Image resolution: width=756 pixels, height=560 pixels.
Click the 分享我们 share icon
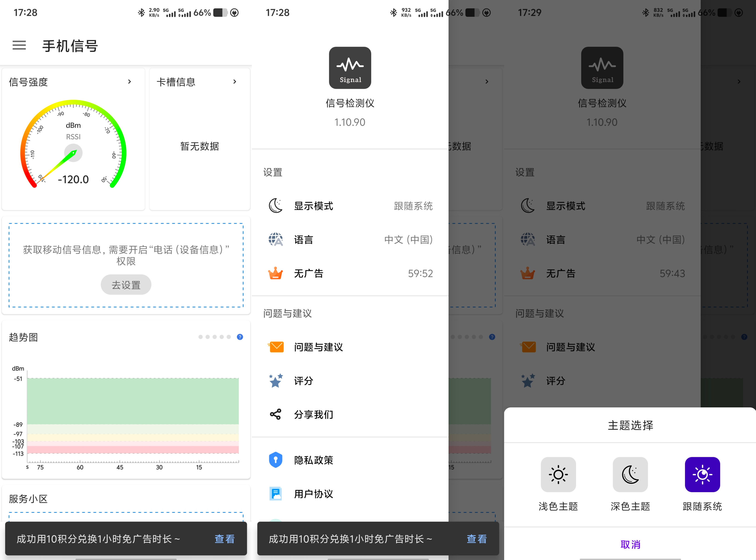coord(275,414)
